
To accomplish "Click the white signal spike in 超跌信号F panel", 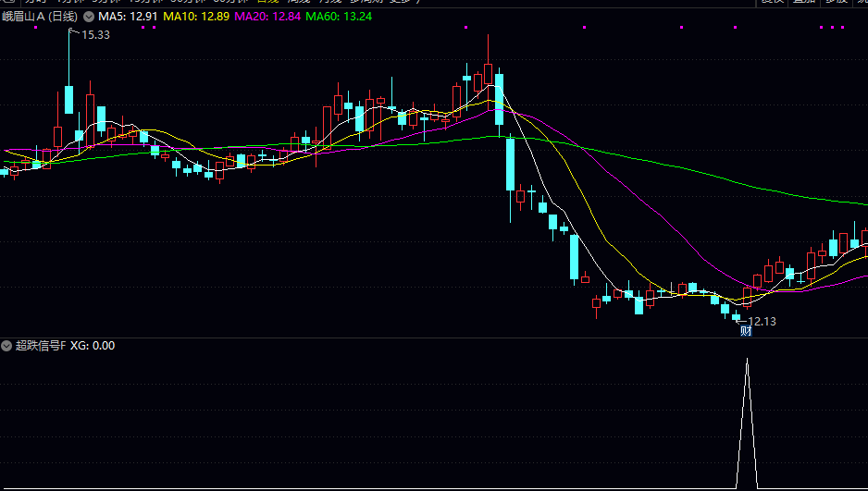I will (747, 423).
